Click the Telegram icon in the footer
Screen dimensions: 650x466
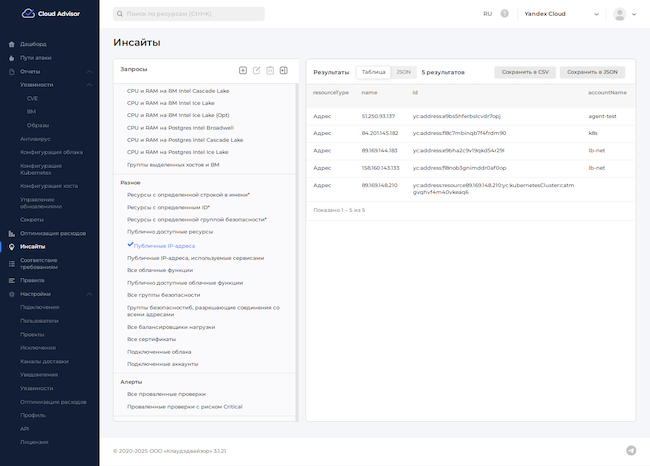[x=631, y=451]
